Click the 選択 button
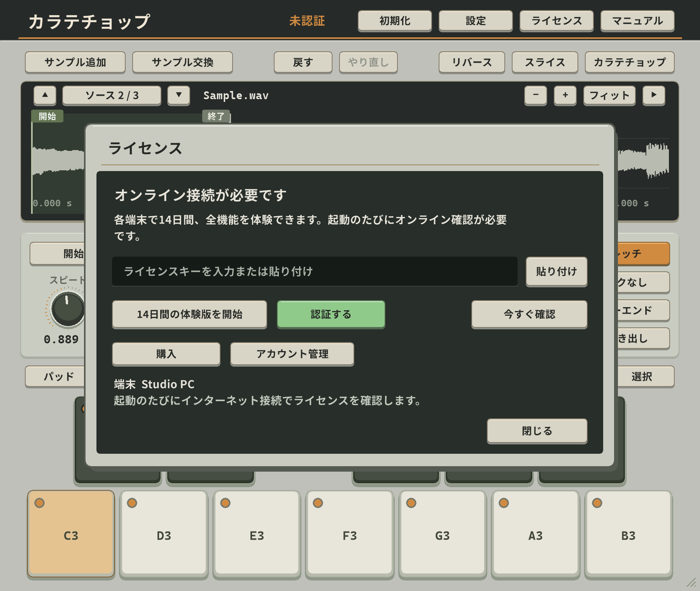Screen dimensions: 700x591 click(646, 376)
